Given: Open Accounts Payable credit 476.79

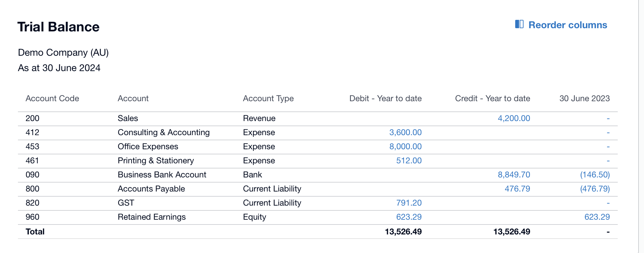Looking at the screenshot, I should 517,189.
